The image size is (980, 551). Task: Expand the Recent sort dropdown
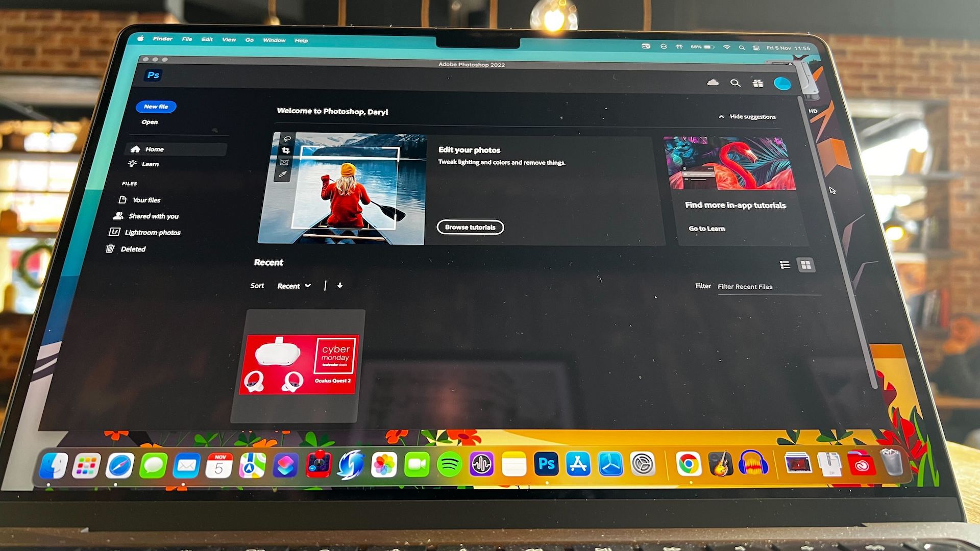pos(294,286)
